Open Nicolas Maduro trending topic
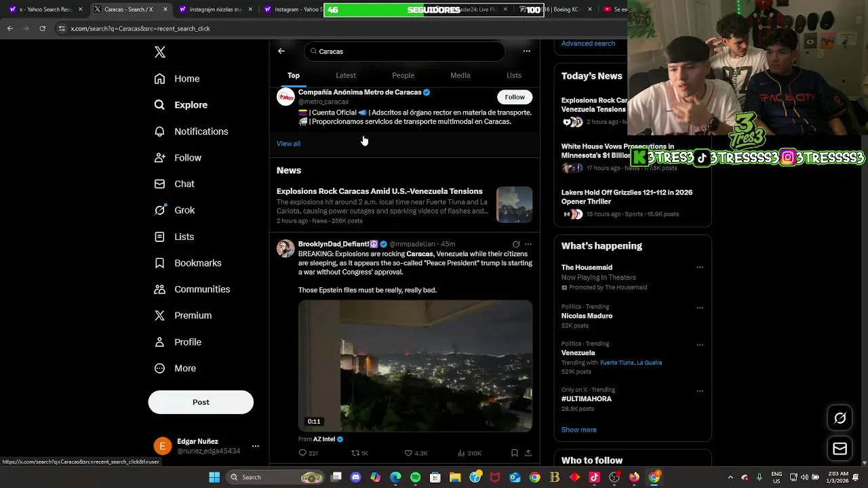This screenshot has height=488, width=868. 587,316
